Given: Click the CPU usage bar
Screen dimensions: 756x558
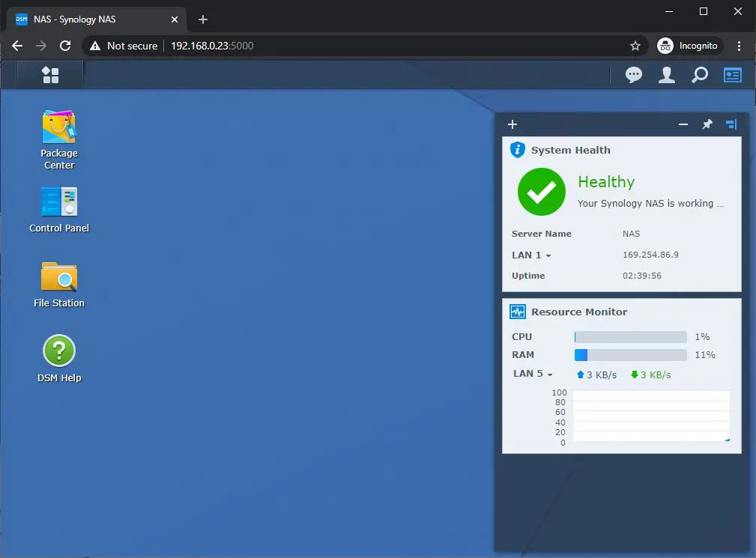Looking at the screenshot, I should tap(630, 337).
